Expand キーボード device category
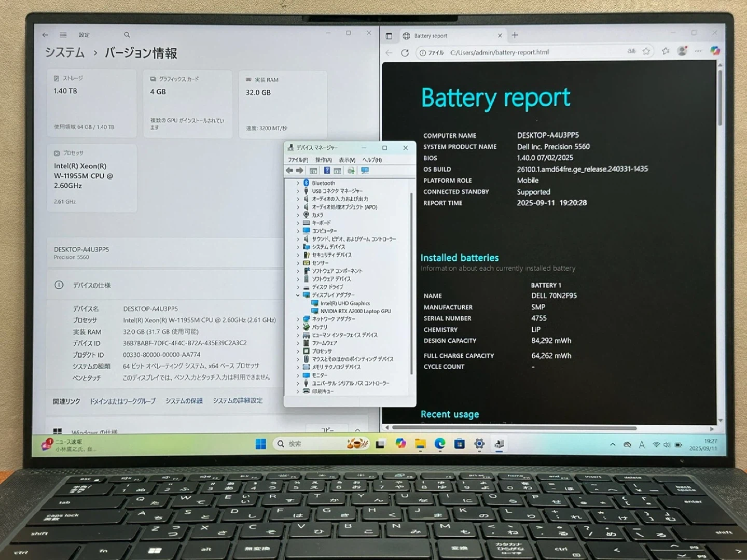 pyautogui.click(x=298, y=223)
